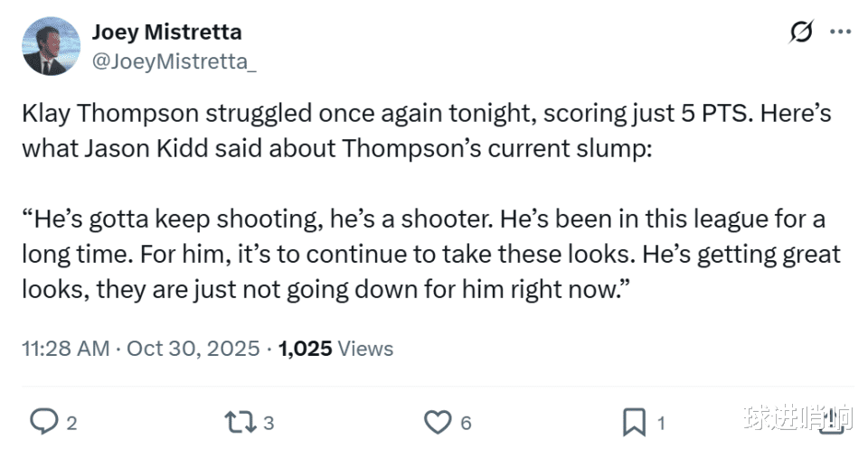
Task: Bookmark the post using the bookmark icon
Action: click(634, 421)
